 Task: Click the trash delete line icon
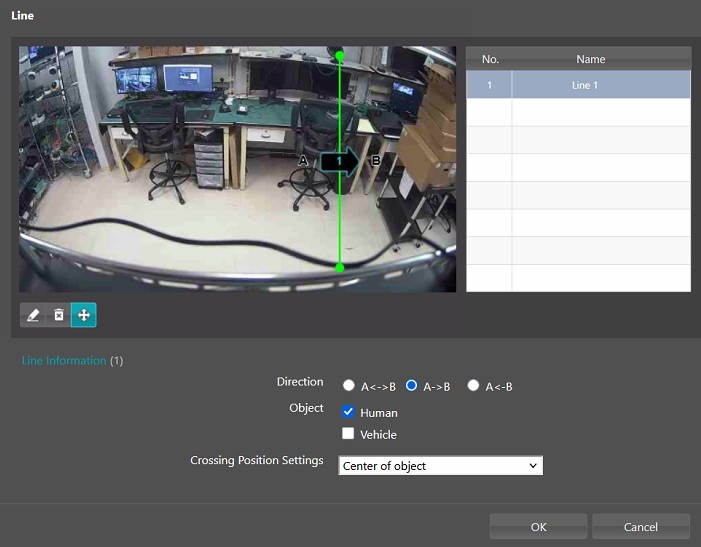point(59,315)
